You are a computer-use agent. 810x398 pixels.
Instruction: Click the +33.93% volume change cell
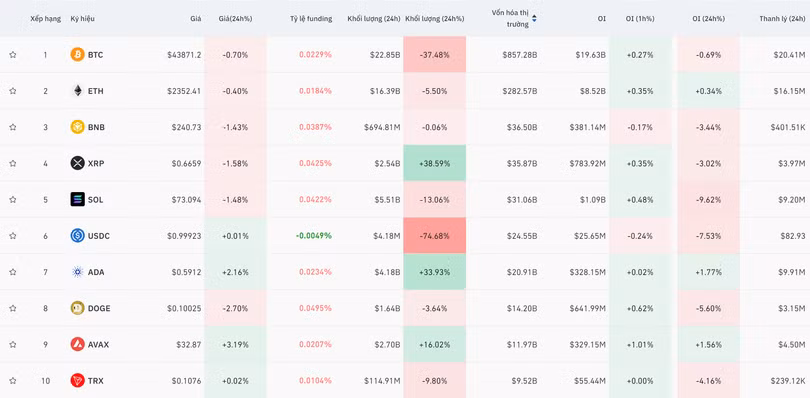click(434, 271)
